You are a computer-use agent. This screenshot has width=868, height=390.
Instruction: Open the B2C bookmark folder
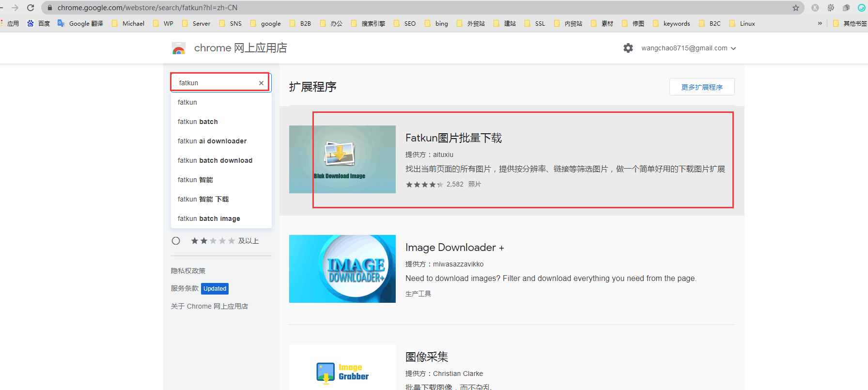click(710, 23)
